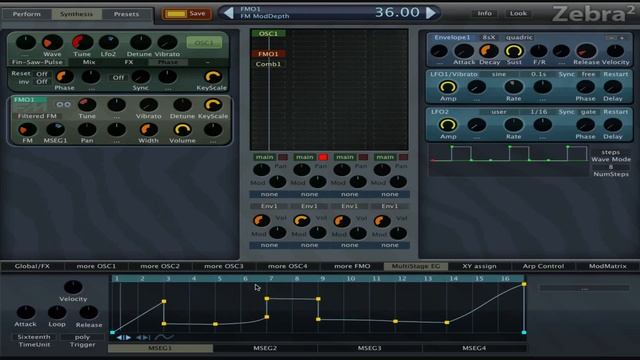Open the Filtered FM mode dropdown

37,116
